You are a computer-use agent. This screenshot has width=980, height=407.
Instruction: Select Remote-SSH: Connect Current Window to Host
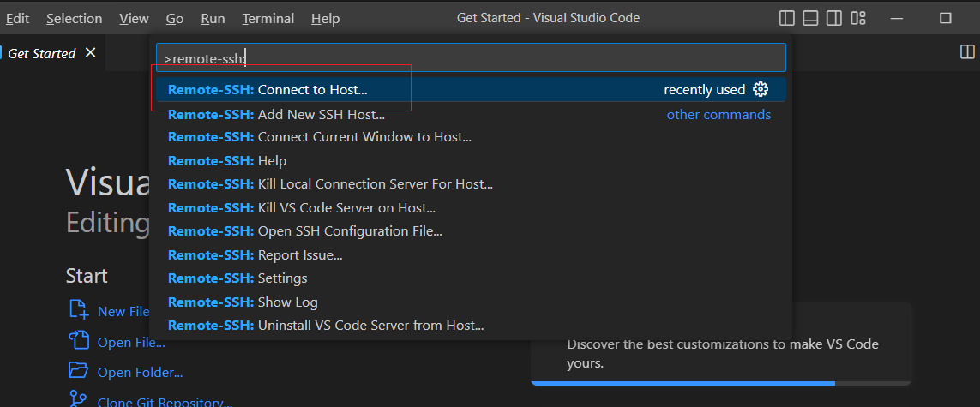point(471,137)
